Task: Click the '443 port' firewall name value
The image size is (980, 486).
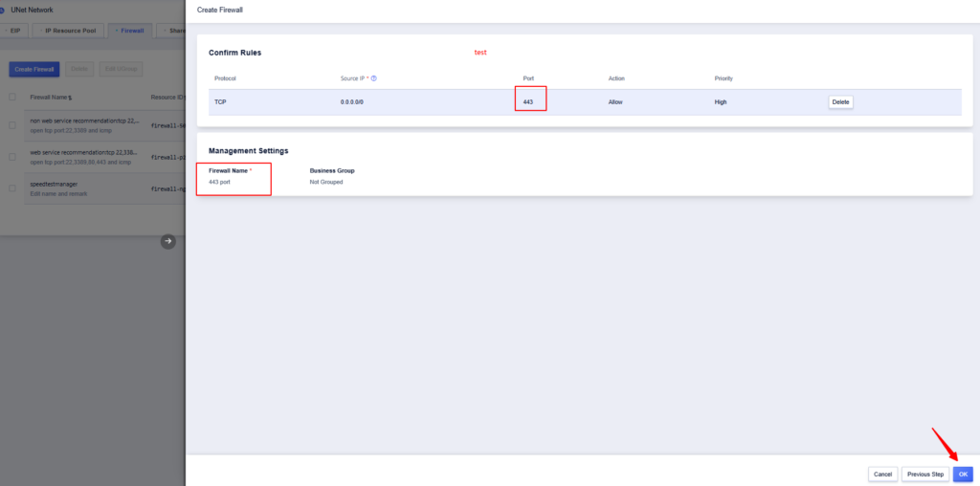Action: [x=219, y=182]
